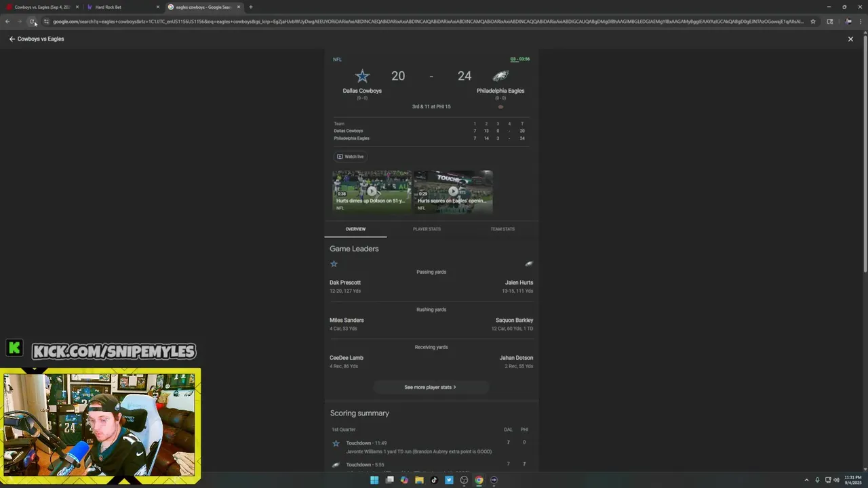Image resolution: width=868 pixels, height=488 pixels.
Task: Click Saquon Barkley's name
Action: pyautogui.click(x=514, y=320)
